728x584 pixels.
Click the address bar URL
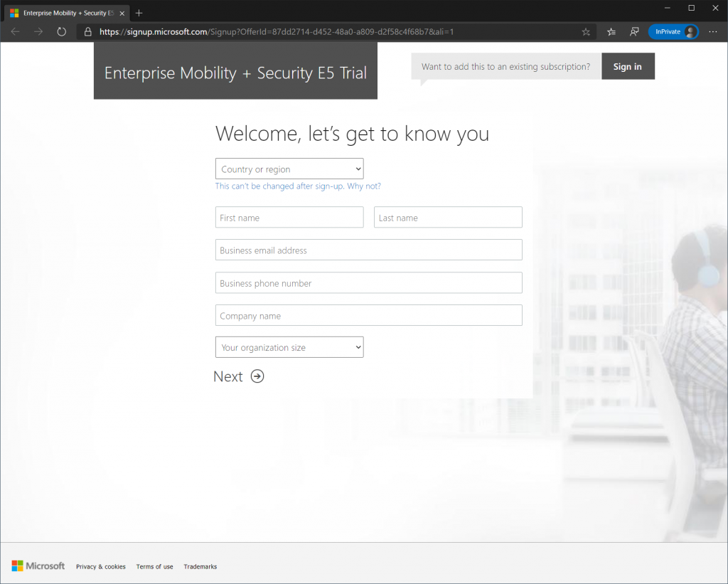coord(277,31)
